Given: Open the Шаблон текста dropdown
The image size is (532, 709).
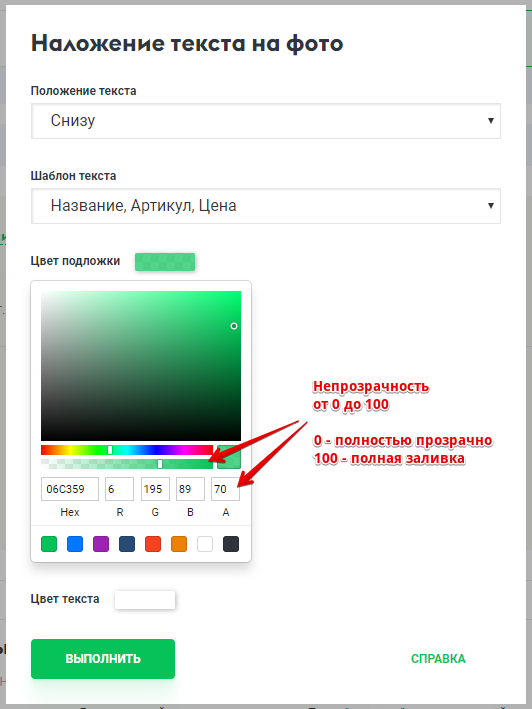Looking at the screenshot, I should 266,206.
